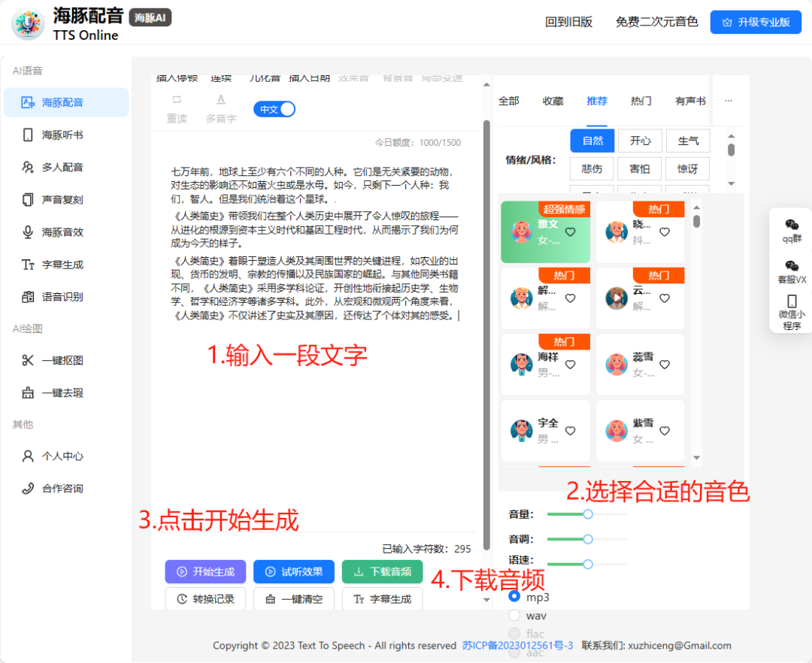This screenshot has height=663, width=812.
Task: Adjust the 音量 volume slider handle
Action: [x=588, y=514]
